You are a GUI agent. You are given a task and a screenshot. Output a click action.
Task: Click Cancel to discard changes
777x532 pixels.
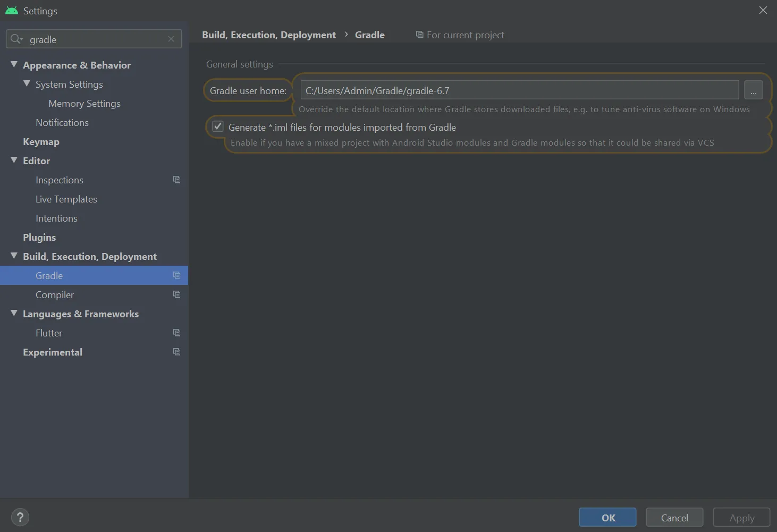[674, 518]
